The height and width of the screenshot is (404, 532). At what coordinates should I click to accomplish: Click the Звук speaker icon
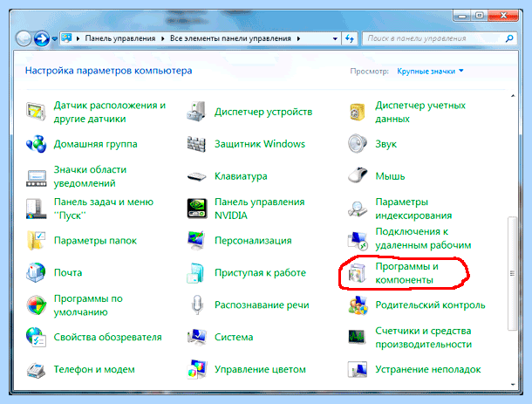tap(358, 144)
